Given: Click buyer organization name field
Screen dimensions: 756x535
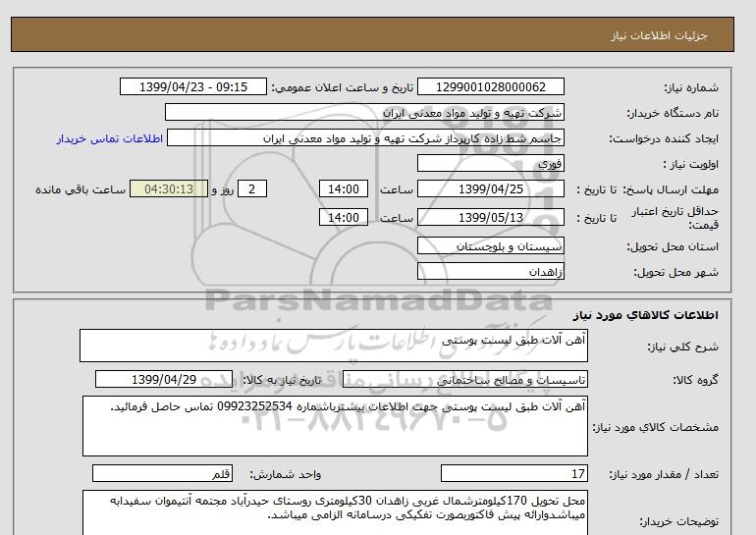Looking at the screenshot, I should coord(364,112).
